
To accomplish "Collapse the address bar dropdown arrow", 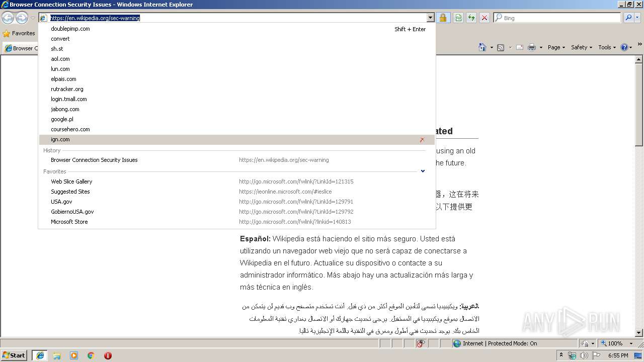I will [x=430, y=18].
